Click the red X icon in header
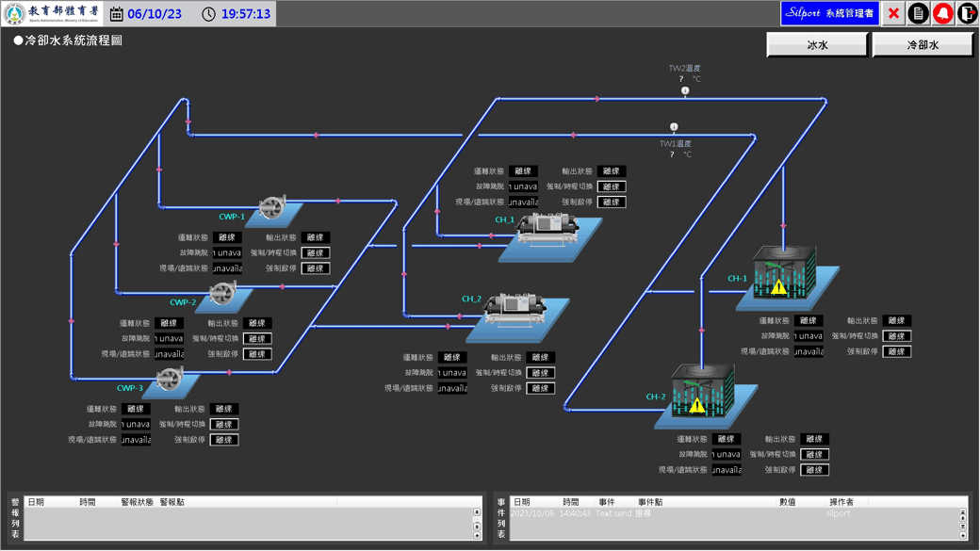The image size is (980, 551). coord(893,13)
